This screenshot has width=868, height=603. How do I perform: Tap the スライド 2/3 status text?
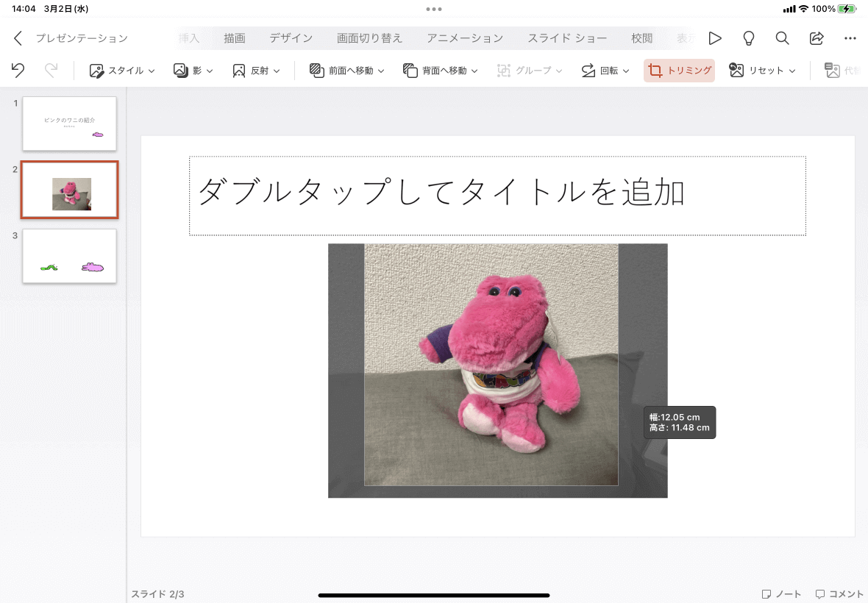pyautogui.click(x=157, y=594)
